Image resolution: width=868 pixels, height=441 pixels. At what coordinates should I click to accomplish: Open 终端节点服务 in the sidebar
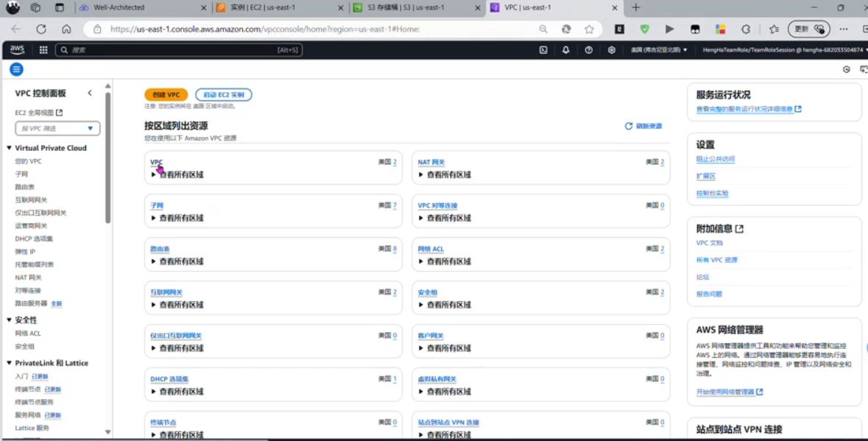pyautogui.click(x=35, y=402)
